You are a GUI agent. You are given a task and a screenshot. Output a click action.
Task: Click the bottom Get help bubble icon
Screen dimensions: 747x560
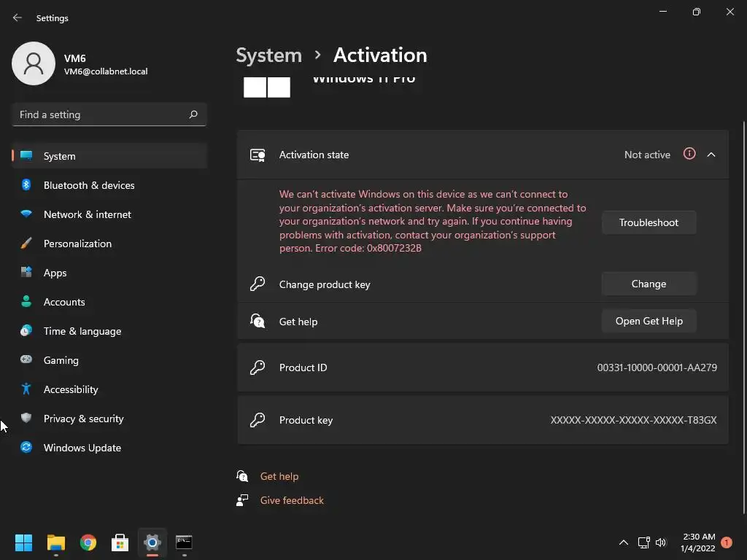click(242, 475)
